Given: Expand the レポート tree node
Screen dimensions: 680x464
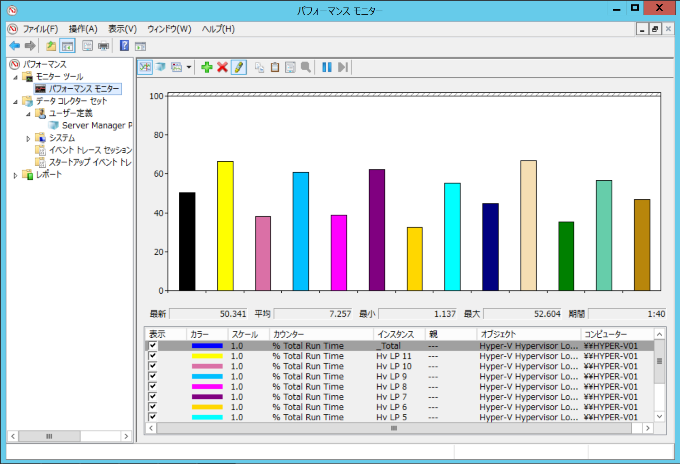Looking at the screenshot, I should [x=15, y=174].
